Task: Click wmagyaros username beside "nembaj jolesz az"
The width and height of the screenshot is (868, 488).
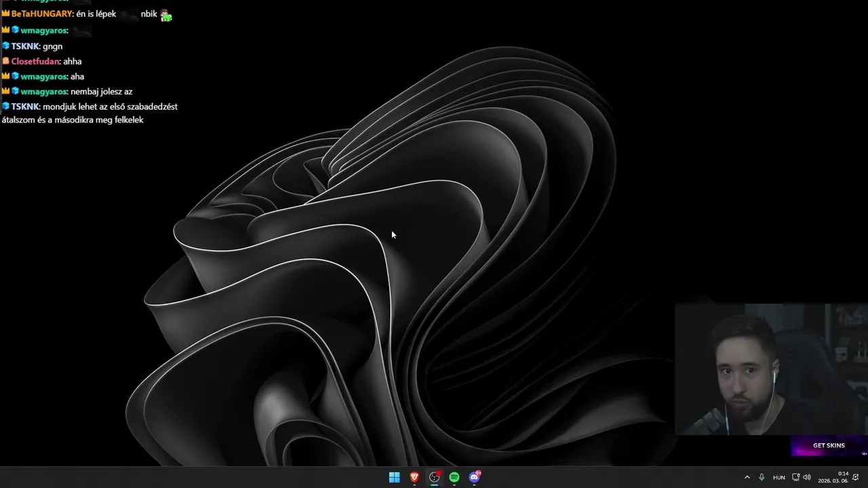Action: click(x=43, y=91)
